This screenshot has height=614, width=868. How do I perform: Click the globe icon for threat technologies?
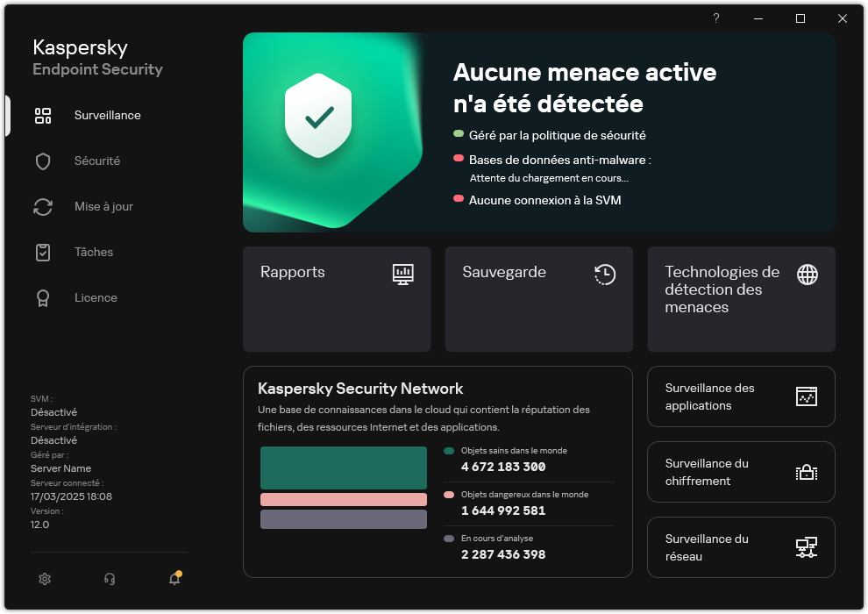807,275
